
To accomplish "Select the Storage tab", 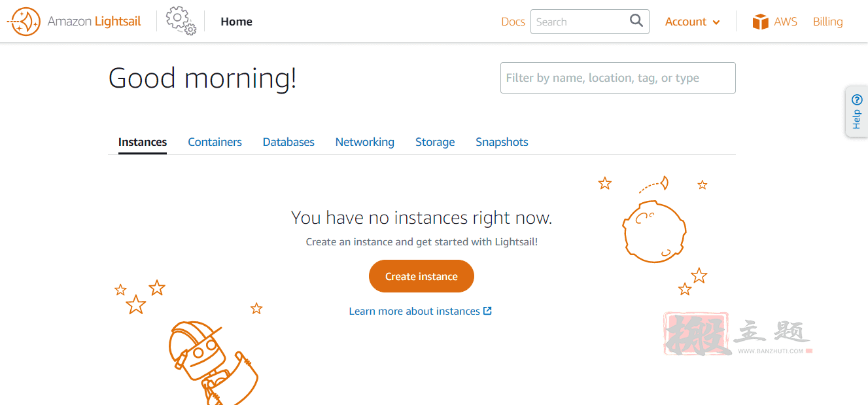I will point(435,142).
